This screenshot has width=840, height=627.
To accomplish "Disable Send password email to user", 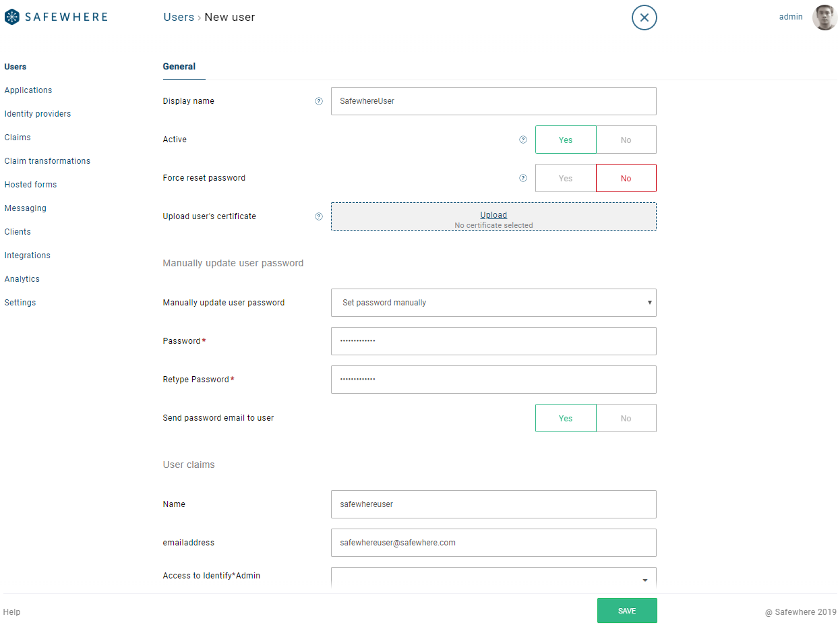I will pyautogui.click(x=626, y=418).
